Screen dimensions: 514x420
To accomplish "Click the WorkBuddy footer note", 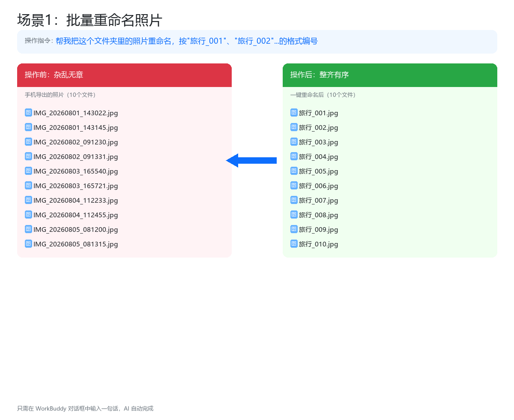I will [x=85, y=408].
